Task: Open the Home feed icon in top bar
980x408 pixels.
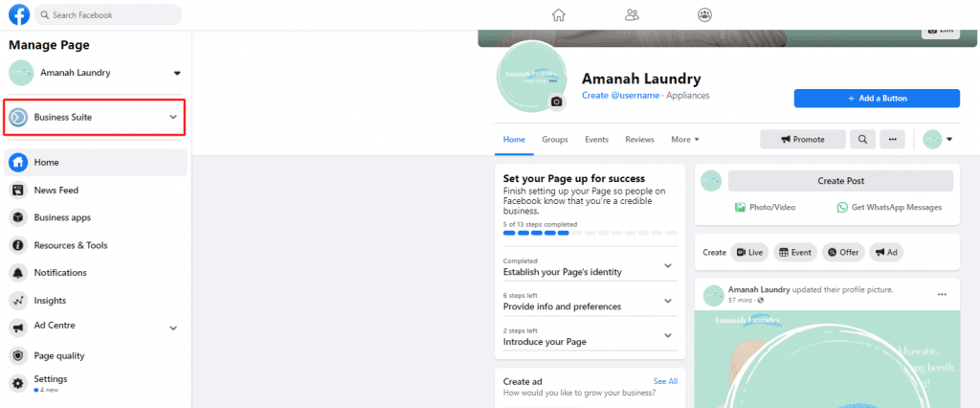Action: click(x=559, y=15)
